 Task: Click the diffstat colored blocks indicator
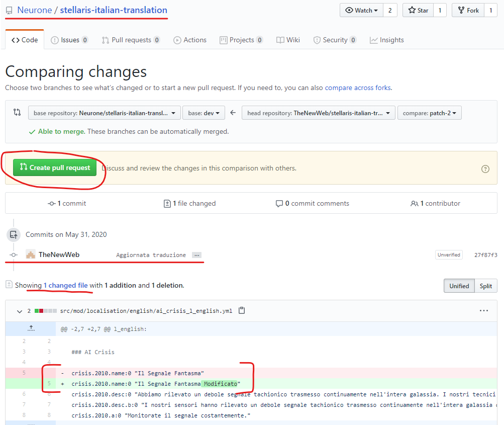click(46, 311)
